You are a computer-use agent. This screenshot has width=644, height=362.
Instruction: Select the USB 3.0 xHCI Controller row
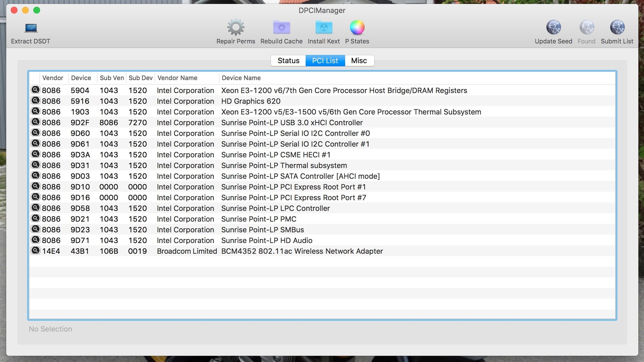292,123
